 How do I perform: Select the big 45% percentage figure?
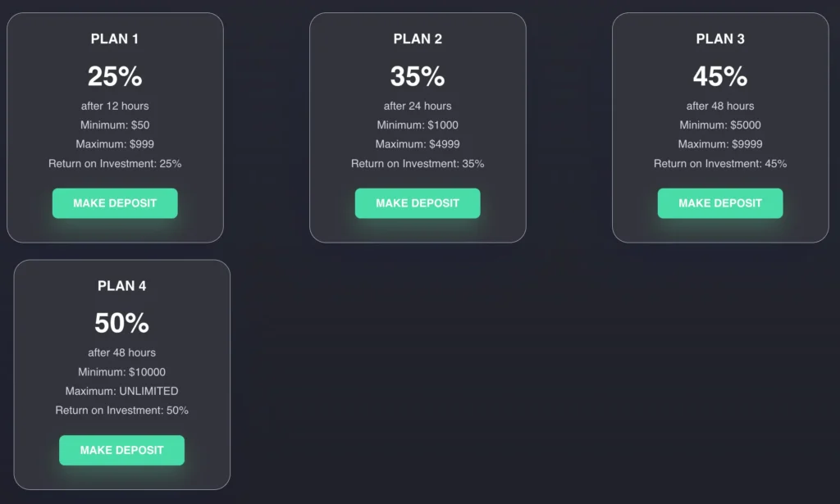click(720, 76)
